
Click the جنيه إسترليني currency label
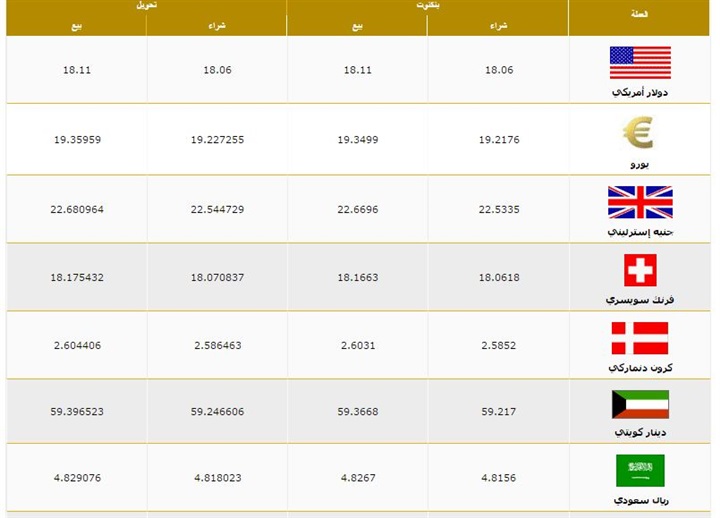(x=640, y=231)
